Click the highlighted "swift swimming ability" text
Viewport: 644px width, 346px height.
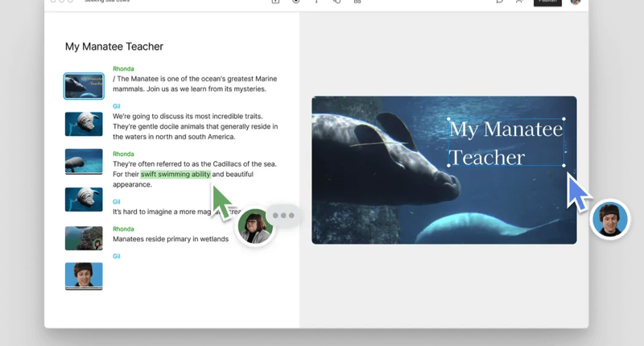point(175,174)
